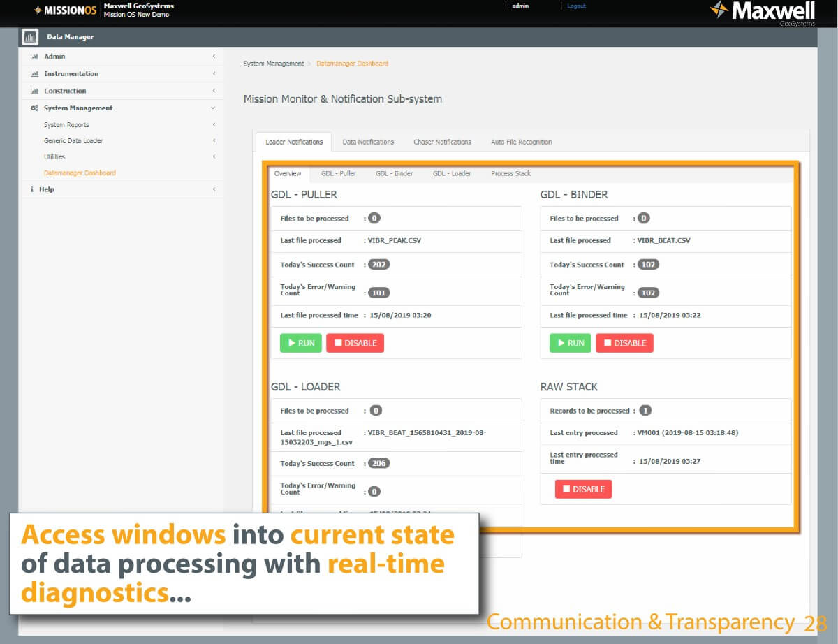Click the Help info icon
Screen dimensions: 838x644
click(x=32, y=189)
